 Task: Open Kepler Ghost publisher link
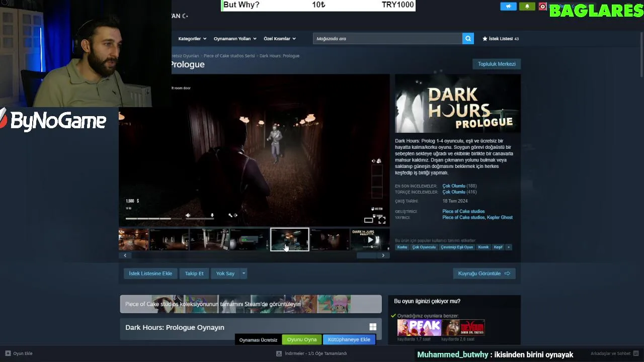click(500, 218)
